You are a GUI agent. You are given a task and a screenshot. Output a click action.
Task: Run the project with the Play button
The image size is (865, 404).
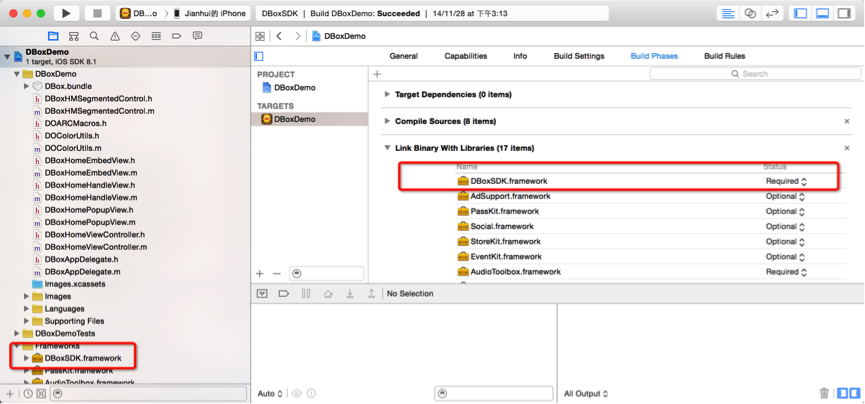pyautogui.click(x=66, y=13)
